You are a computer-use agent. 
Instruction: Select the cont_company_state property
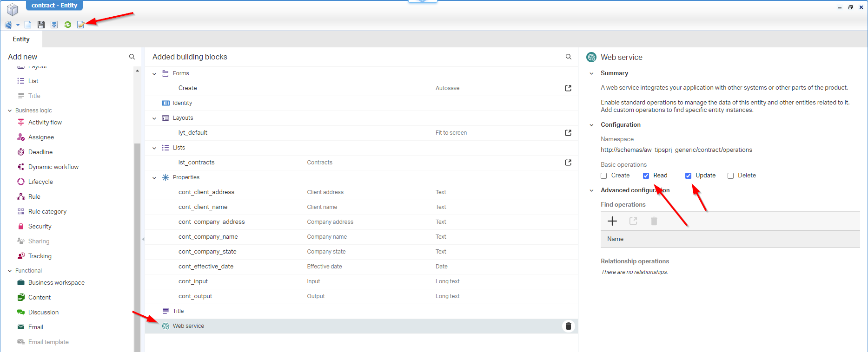pos(361,252)
